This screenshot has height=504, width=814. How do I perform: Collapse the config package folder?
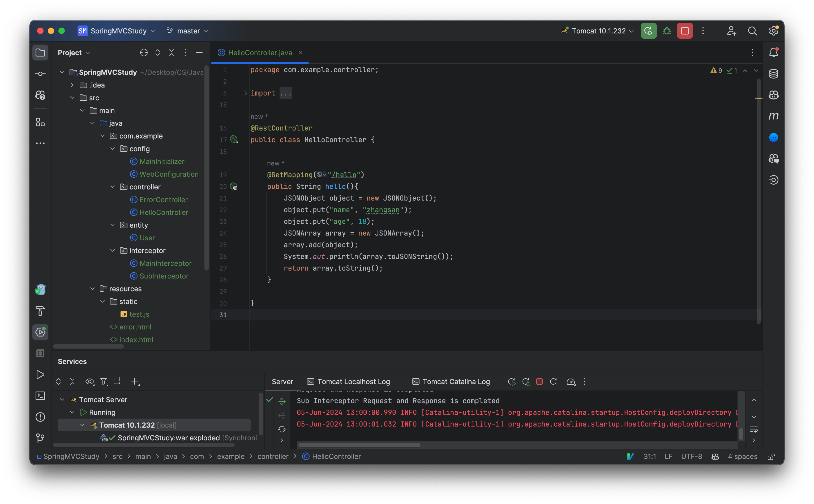click(113, 149)
